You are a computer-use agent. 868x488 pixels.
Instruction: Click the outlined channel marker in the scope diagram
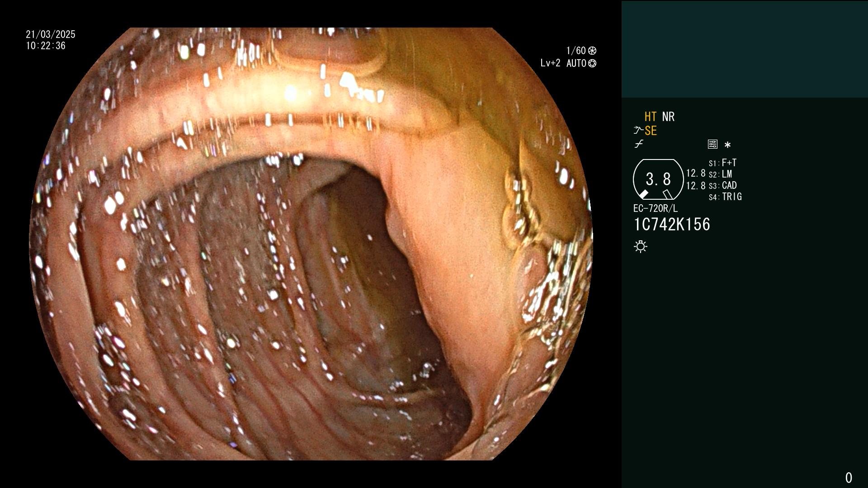[668, 194]
